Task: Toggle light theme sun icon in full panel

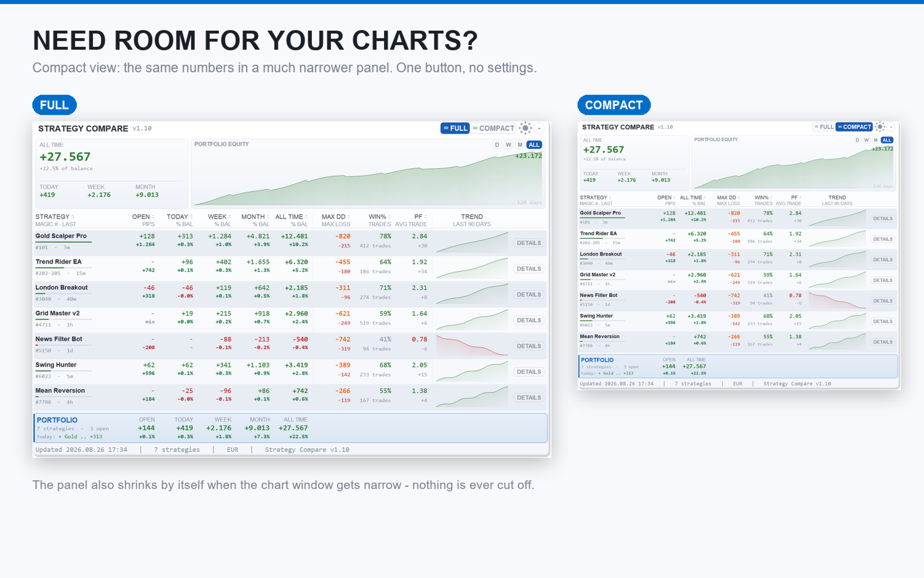Action: click(x=525, y=128)
